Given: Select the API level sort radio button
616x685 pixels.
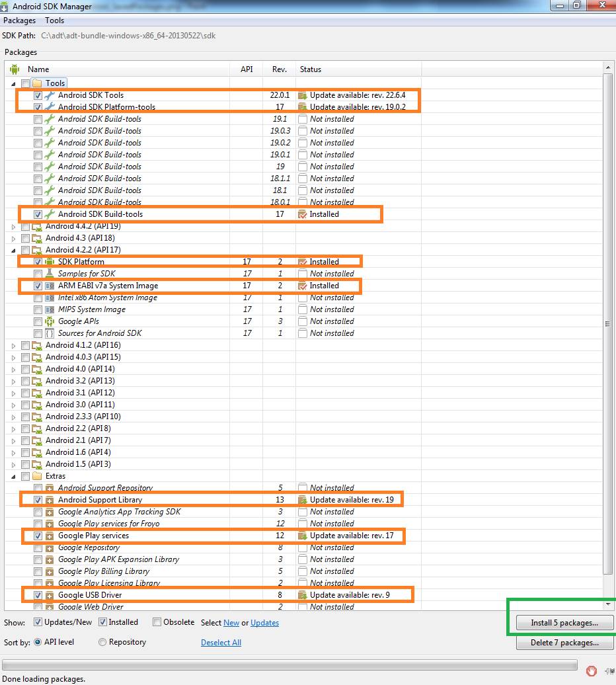Looking at the screenshot, I should [x=38, y=642].
